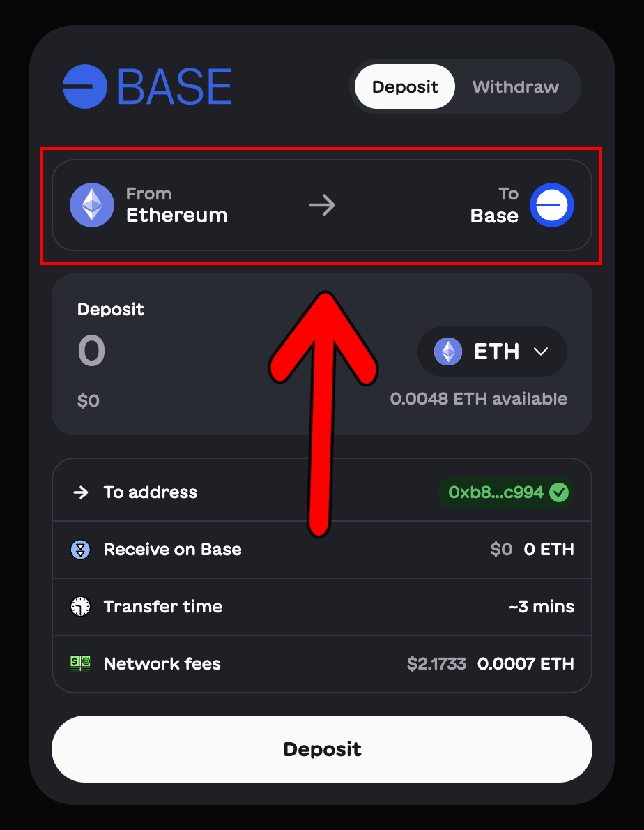Viewport: 644px width, 830px height.
Task: Click the Receive on Base row icon
Action: 80,550
